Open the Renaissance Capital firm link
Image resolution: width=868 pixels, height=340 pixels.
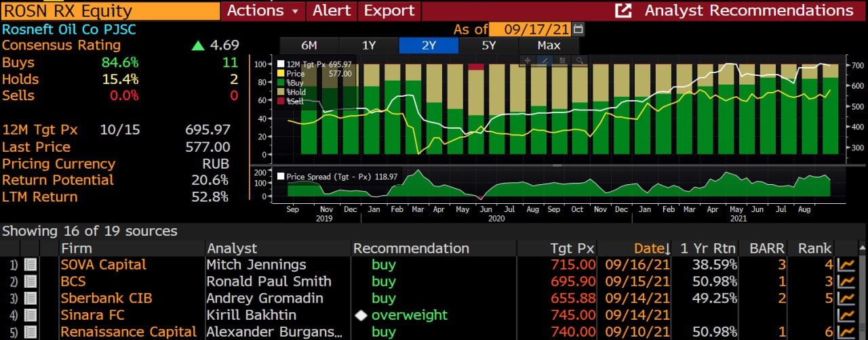pos(128,332)
